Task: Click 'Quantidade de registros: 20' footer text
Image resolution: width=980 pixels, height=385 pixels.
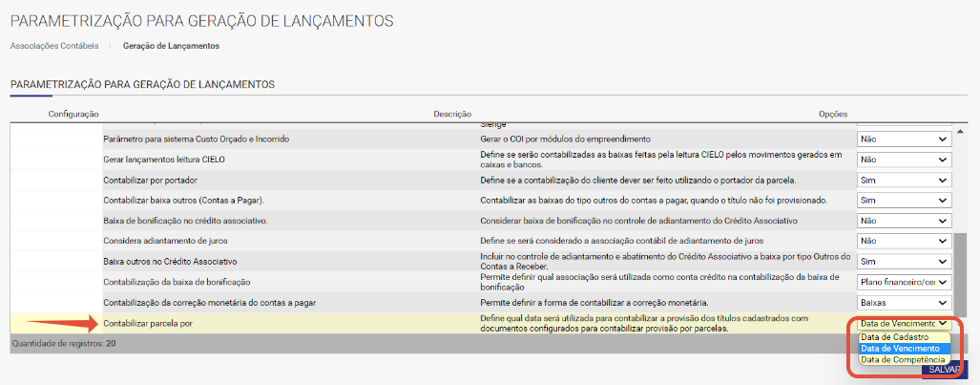Action: click(x=64, y=344)
